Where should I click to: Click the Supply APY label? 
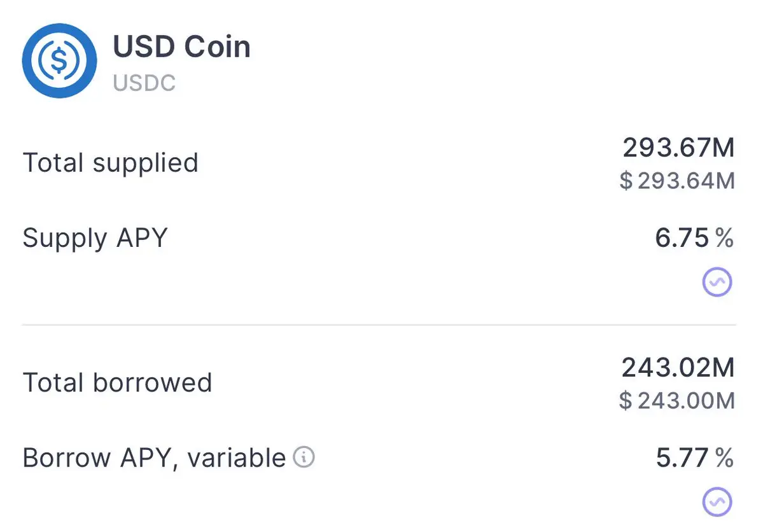click(95, 239)
